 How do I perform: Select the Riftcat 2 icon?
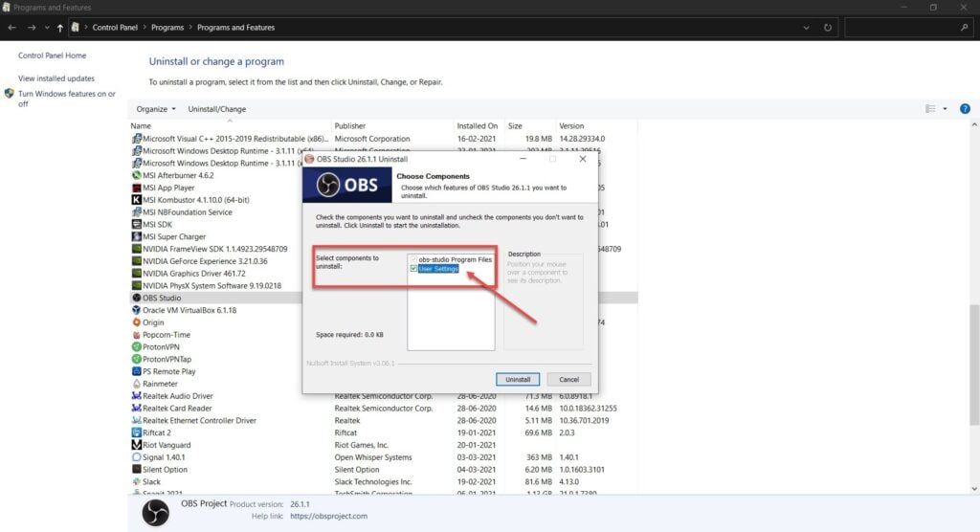[x=136, y=432]
